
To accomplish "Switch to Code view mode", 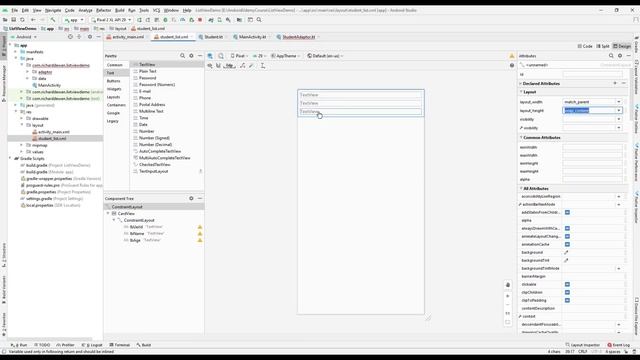I will (x=585, y=46).
